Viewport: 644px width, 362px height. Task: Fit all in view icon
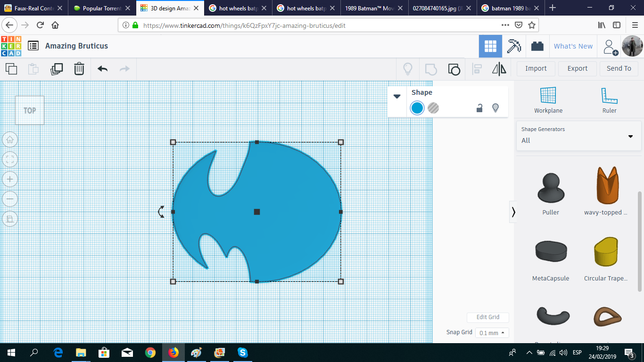10,159
